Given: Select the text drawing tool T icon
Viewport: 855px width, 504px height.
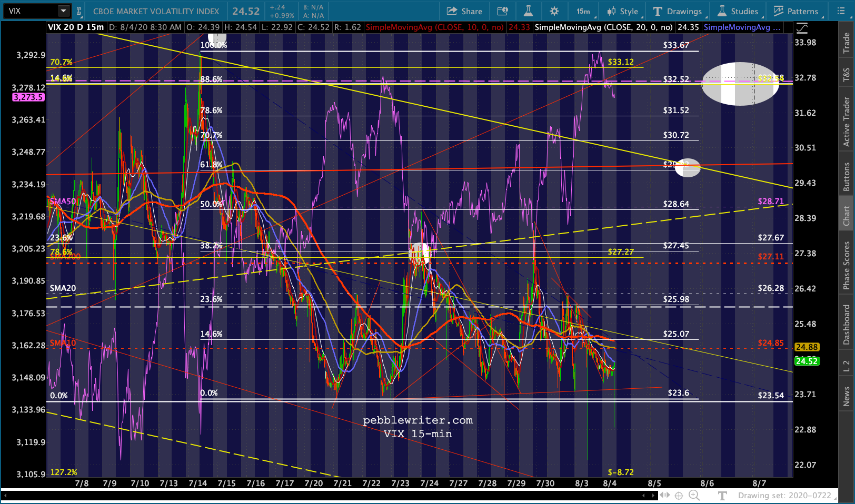Looking at the screenshot, I should (722, 496).
